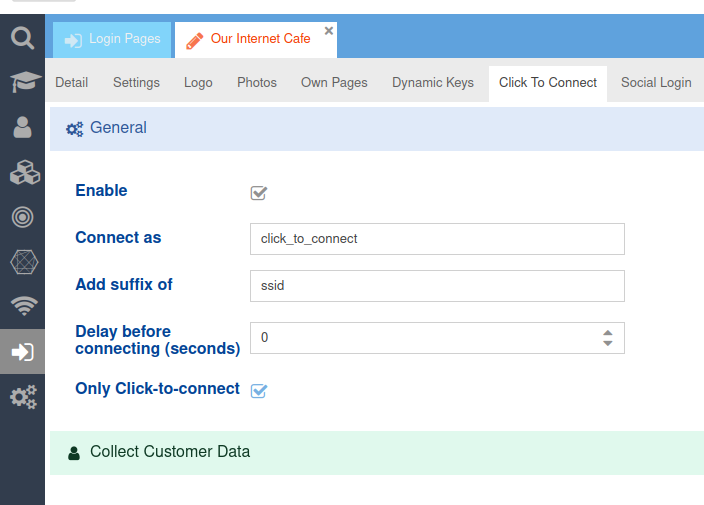This screenshot has width=704, height=505.
Task: Click the Connect as input field
Action: pyautogui.click(x=436, y=239)
